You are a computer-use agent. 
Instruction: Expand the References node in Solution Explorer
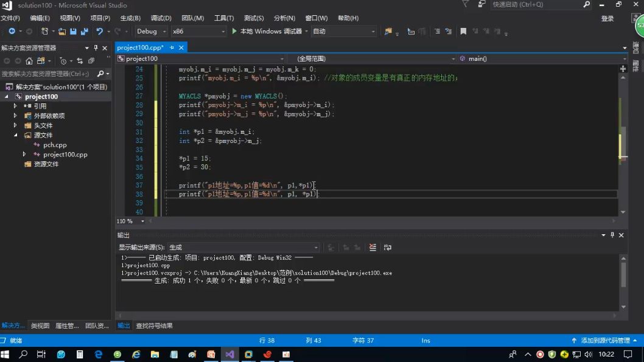click(x=15, y=106)
